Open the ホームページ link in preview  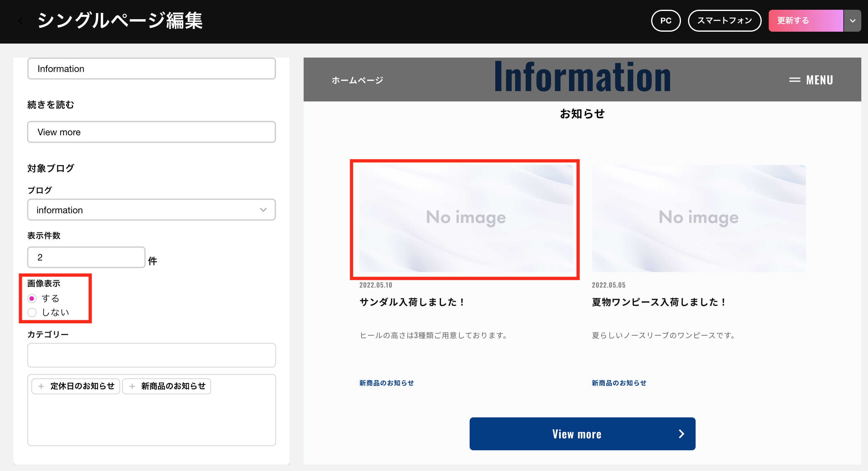click(357, 80)
